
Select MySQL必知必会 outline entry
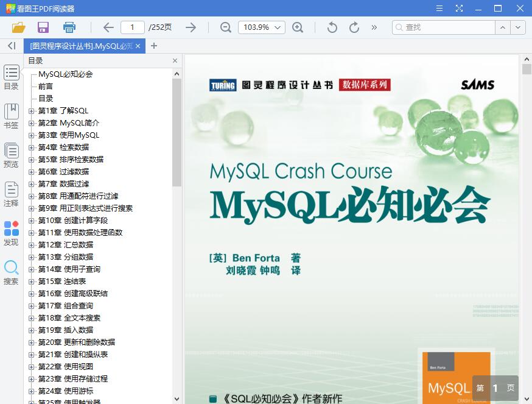click(66, 74)
